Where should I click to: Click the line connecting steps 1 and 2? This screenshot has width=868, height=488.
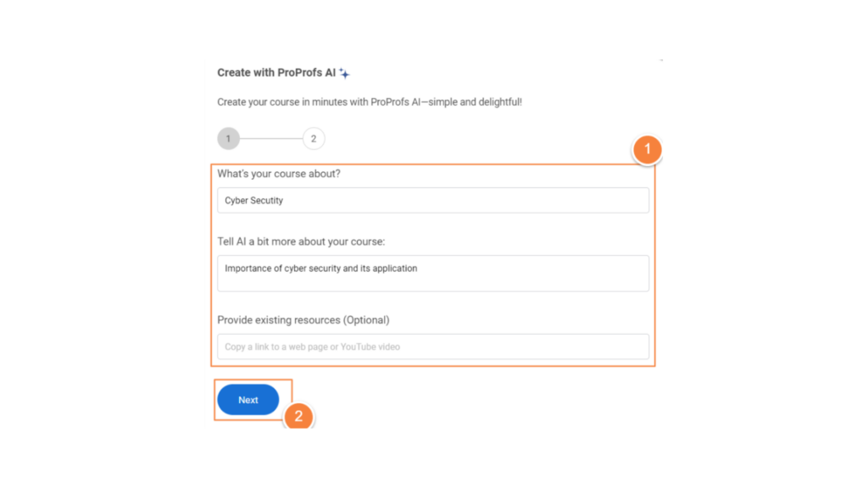coord(271,138)
